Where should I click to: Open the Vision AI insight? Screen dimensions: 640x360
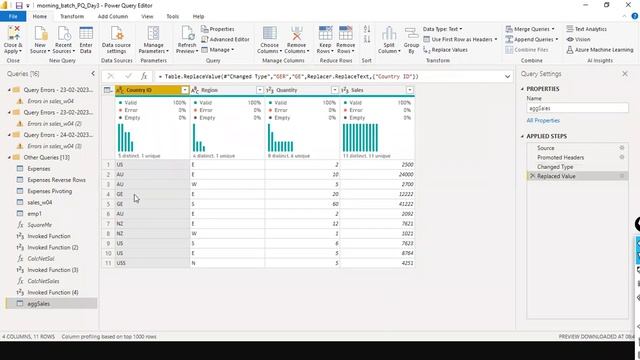578,39
